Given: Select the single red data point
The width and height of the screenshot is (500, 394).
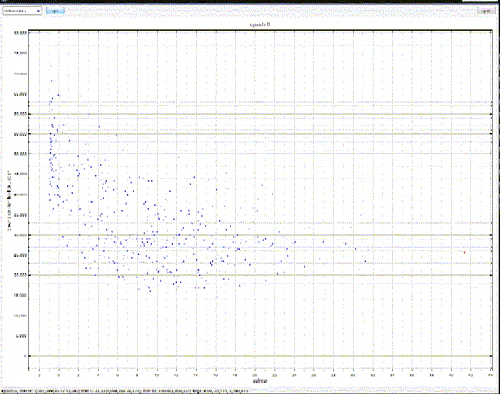Looking at the screenshot, I should tap(464, 252).
